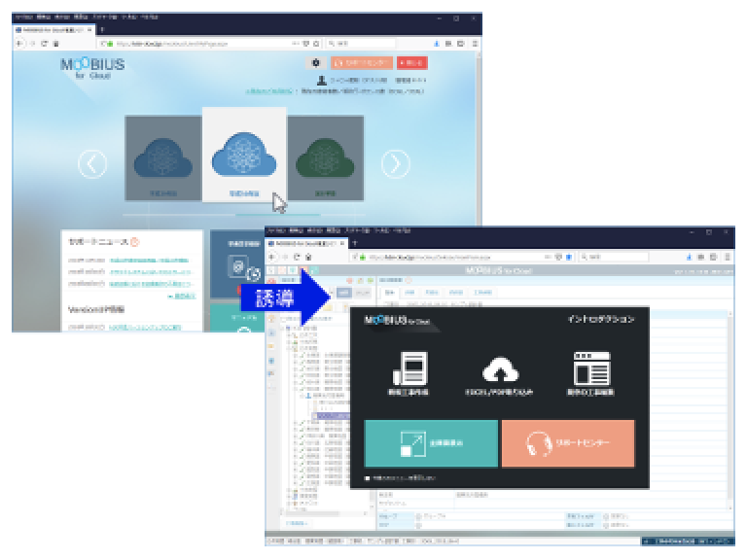Screen dimensions: 747x560
Task: Show next item with right carousel arrow
Action: click(x=396, y=163)
